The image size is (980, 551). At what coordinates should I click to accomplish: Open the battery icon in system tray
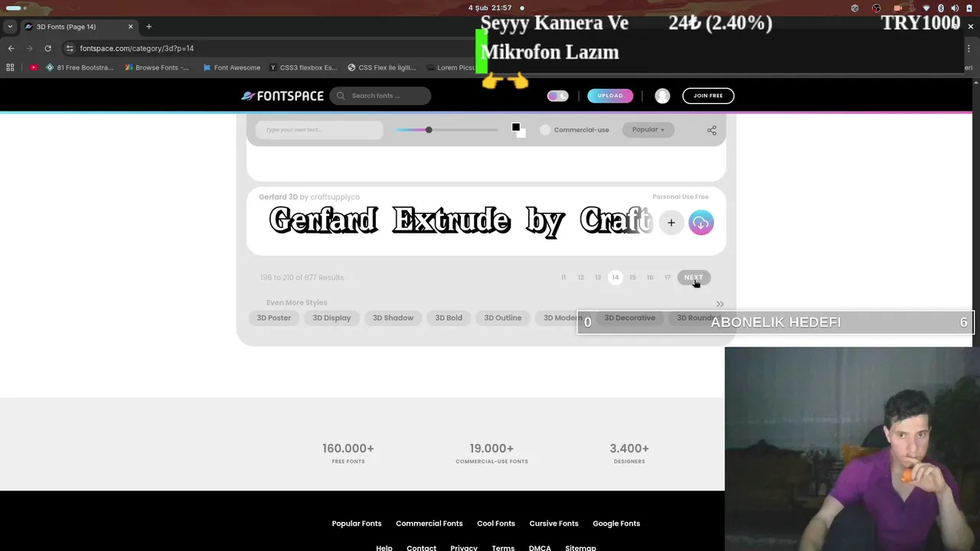click(969, 8)
